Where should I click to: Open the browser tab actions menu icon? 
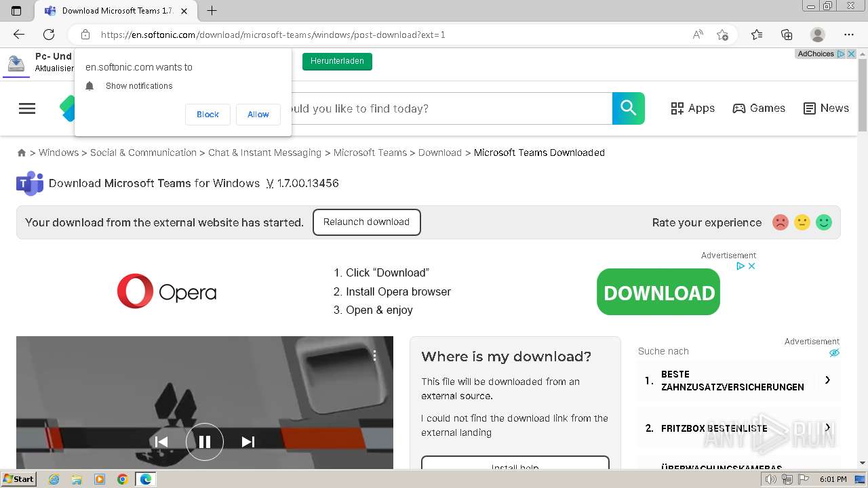pyautogui.click(x=17, y=11)
